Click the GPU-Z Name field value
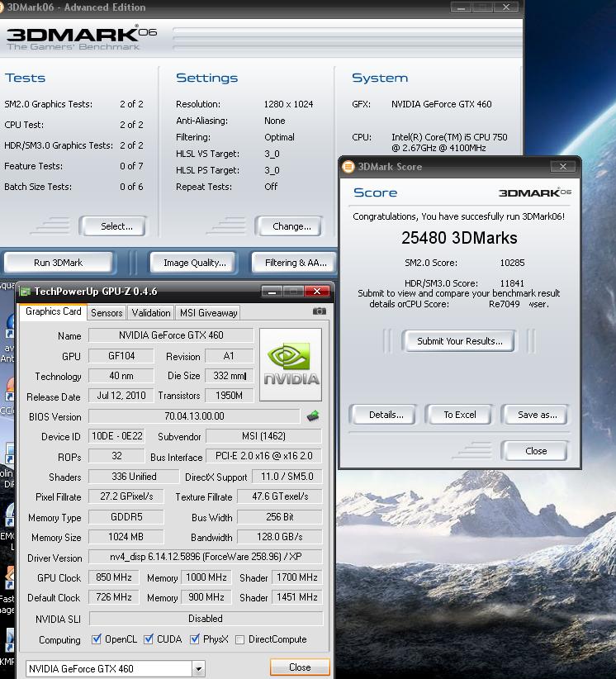 tap(171, 335)
